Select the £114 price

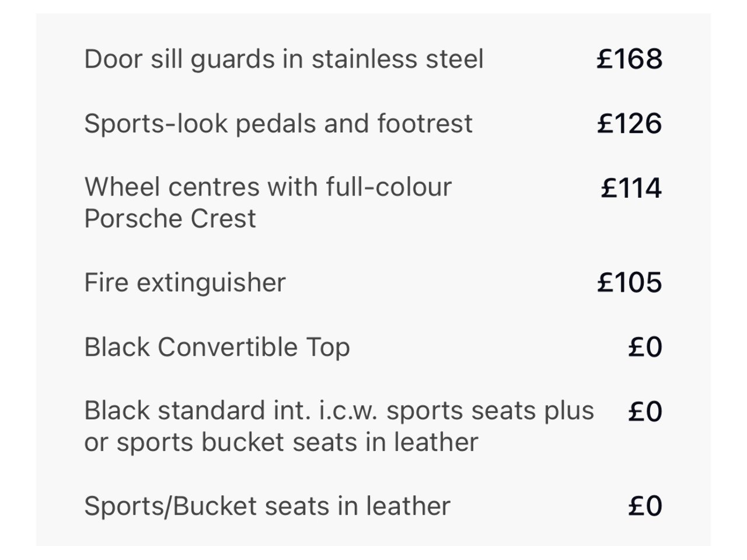click(x=631, y=188)
